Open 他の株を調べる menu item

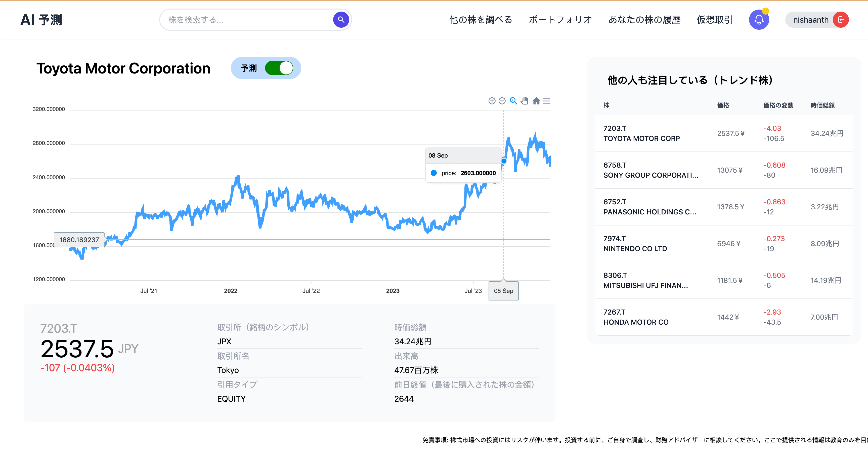(x=481, y=20)
